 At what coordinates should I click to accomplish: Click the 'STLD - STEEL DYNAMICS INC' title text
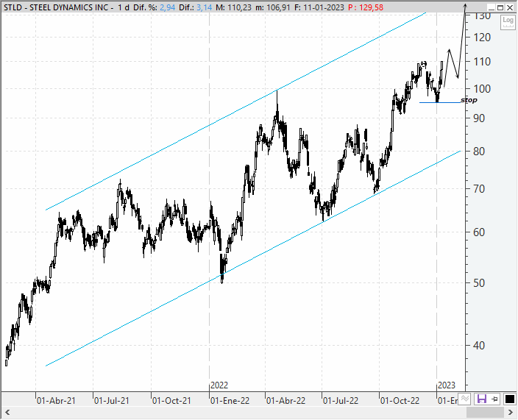pos(56,7)
